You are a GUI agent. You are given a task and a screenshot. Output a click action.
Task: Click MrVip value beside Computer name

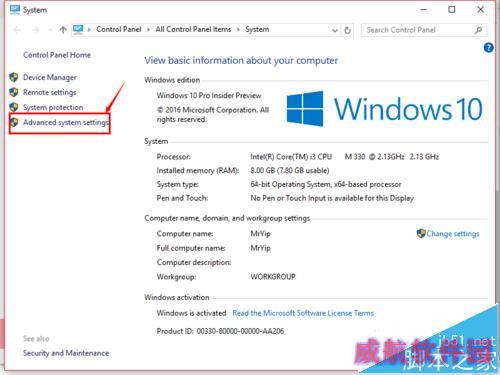point(260,234)
